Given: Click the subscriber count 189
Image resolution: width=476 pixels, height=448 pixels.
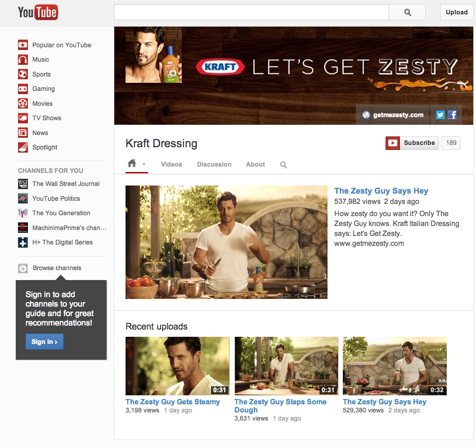Looking at the screenshot, I should pyautogui.click(x=451, y=143).
